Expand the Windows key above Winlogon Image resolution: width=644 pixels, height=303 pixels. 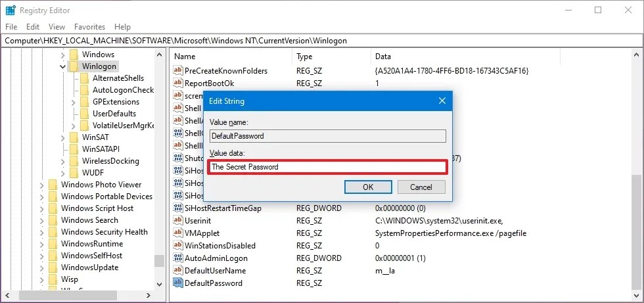point(62,54)
